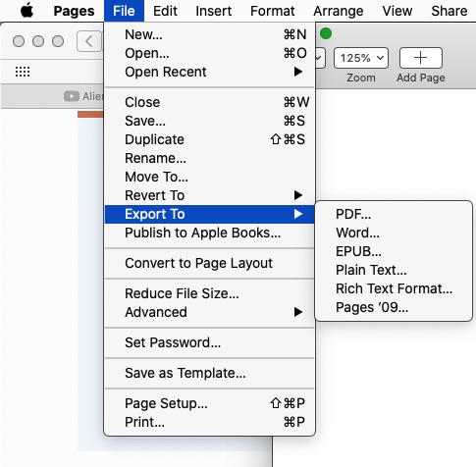The height and width of the screenshot is (467, 476).
Task: Select the highlighted Export To item
Action: [x=209, y=214]
